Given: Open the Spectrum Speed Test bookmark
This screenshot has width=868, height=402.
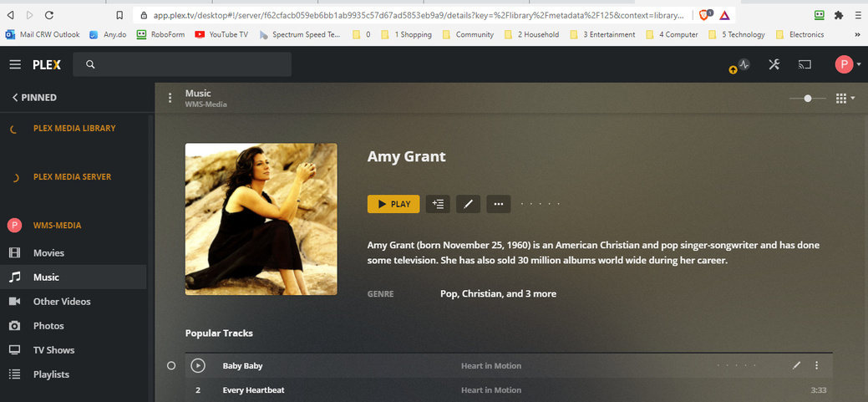Looking at the screenshot, I should click(x=300, y=34).
